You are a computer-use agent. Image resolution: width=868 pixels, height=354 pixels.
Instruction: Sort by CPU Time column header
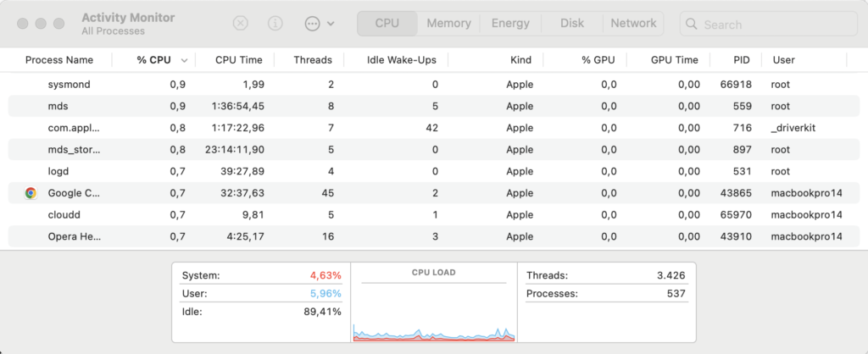238,60
